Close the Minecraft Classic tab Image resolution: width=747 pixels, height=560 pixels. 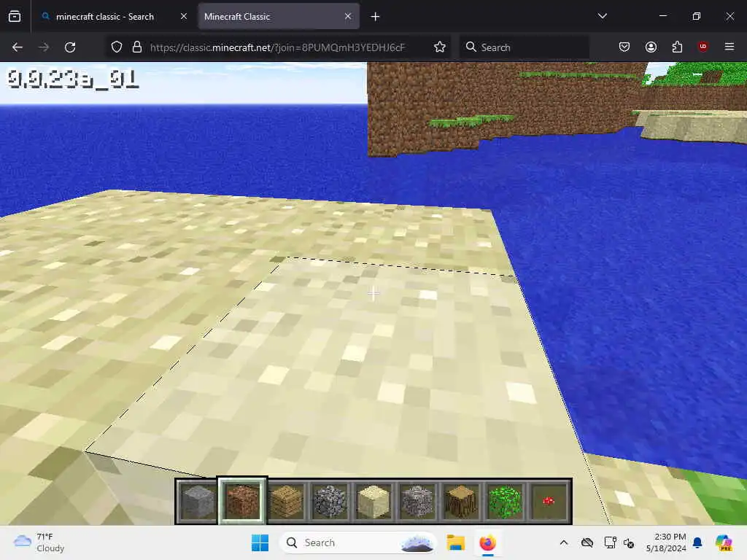click(348, 17)
